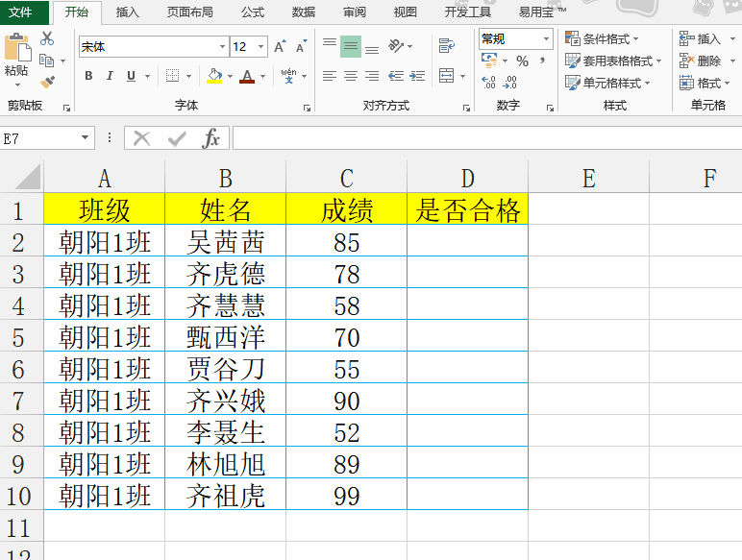
Task: Switch to the 视图 tab
Action: 405,12
